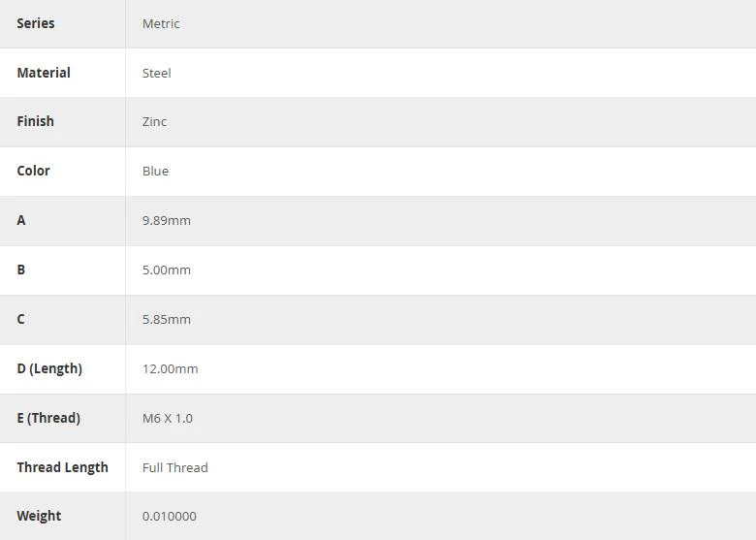Click the B dimension label
Viewport: 756px width, 540px height.
(20, 270)
